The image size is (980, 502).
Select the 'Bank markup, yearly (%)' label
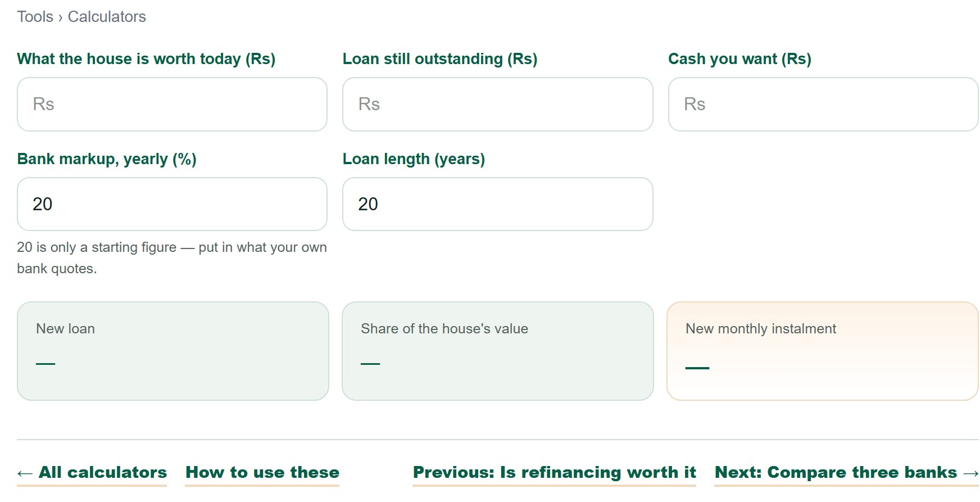click(107, 159)
